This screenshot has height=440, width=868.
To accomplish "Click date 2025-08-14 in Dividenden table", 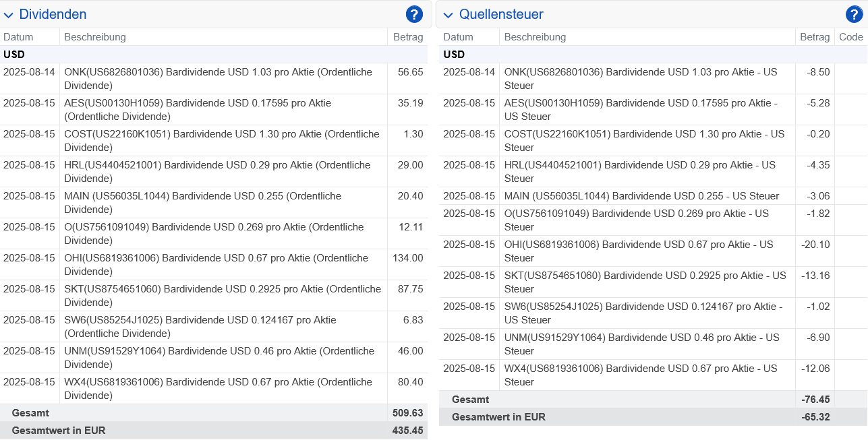I will point(29,72).
